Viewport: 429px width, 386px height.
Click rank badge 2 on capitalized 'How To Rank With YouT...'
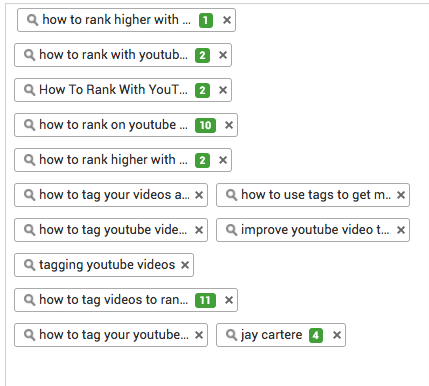coord(202,91)
